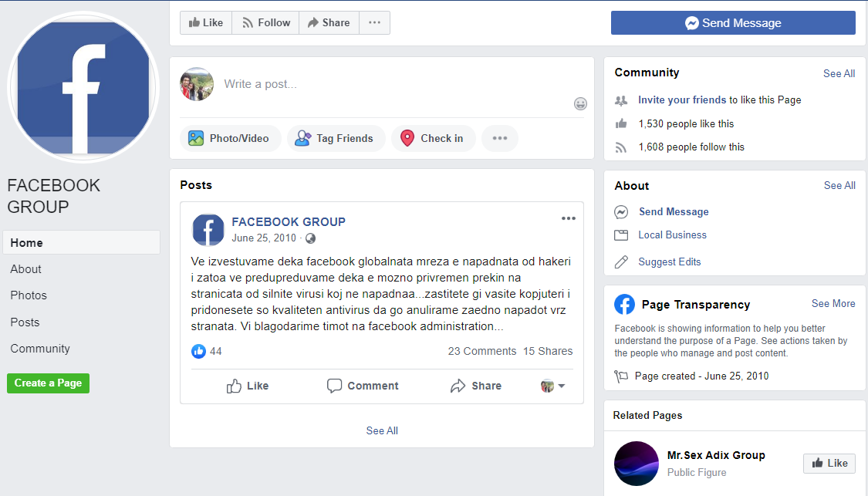Click the Local Business category icon
The height and width of the screenshot is (496, 868).
click(621, 235)
